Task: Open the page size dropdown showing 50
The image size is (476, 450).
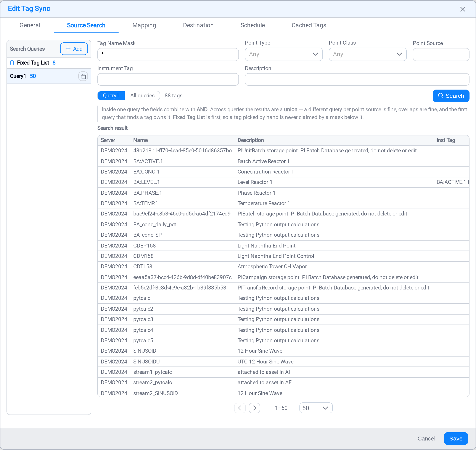Action: click(x=316, y=408)
